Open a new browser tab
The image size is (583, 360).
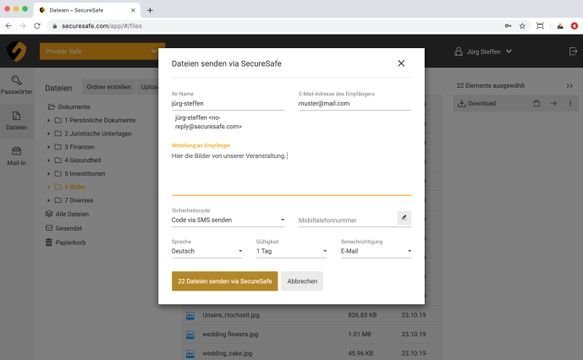[150, 10]
